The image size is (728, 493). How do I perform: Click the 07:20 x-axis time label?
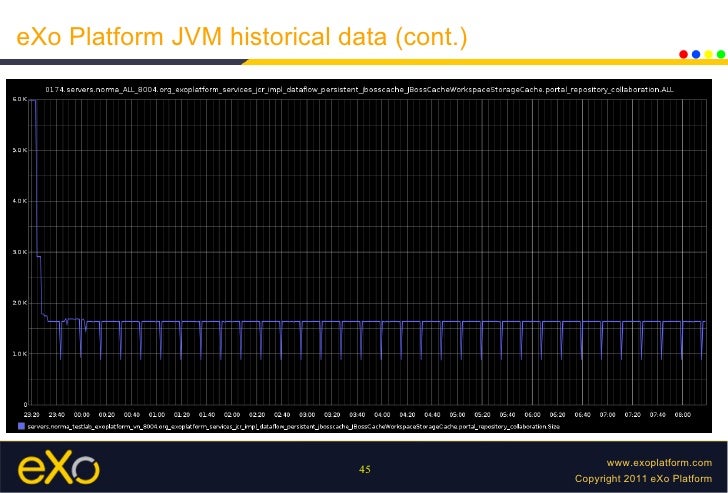633,415
